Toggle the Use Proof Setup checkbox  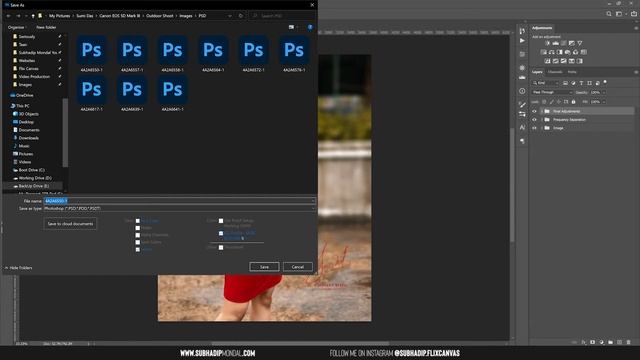[x=221, y=221]
